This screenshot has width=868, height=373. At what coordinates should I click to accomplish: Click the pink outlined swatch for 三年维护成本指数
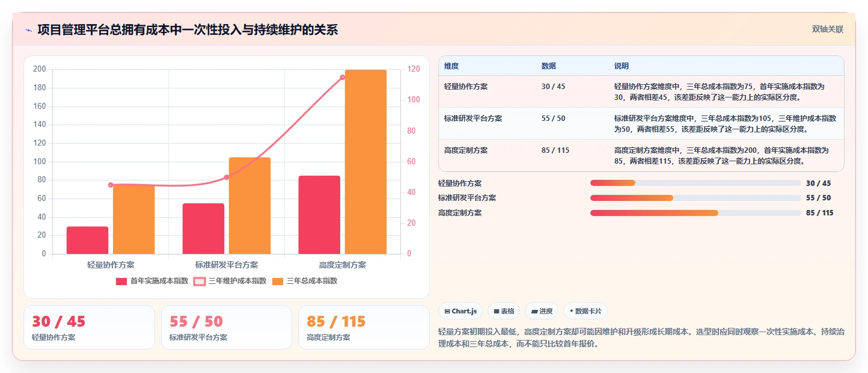click(x=200, y=281)
